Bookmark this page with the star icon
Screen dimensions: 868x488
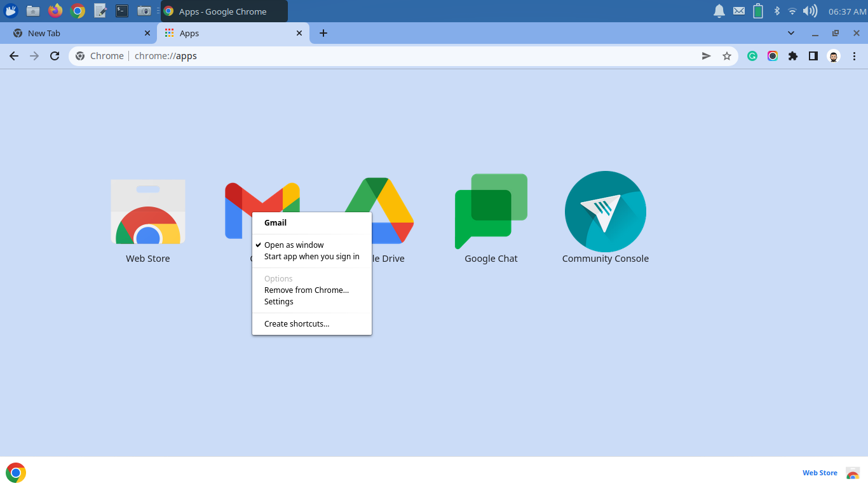727,56
